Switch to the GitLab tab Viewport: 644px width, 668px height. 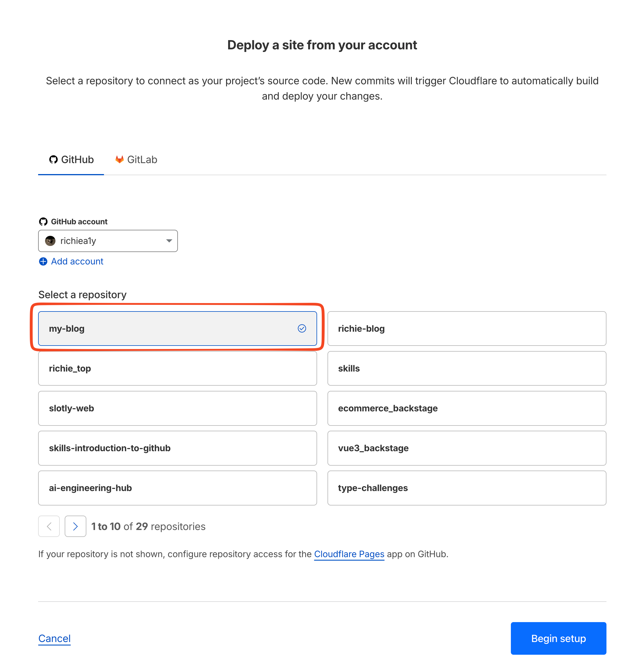coord(136,160)
